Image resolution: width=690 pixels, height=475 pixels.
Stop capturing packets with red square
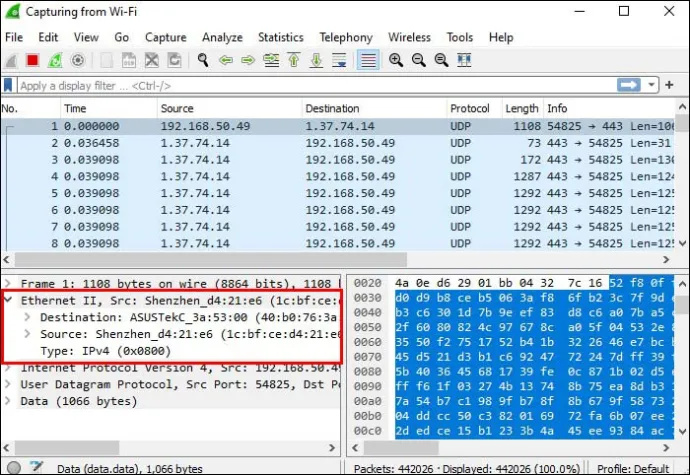pos(33,60)
